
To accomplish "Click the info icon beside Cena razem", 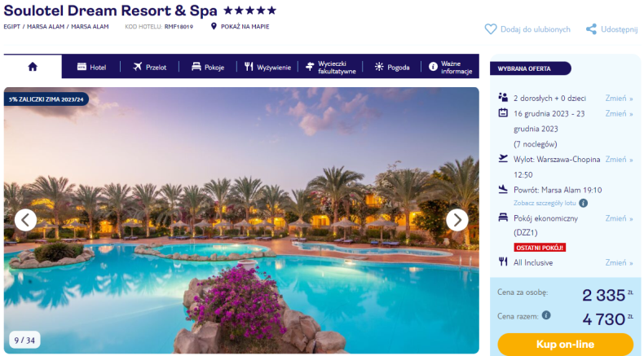I will click(546, 315).
